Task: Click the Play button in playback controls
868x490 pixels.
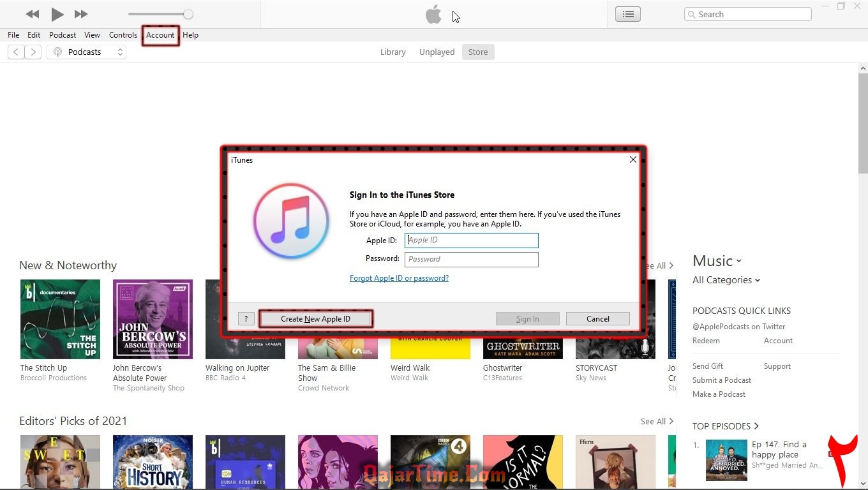Action: (x=57, y=14)
